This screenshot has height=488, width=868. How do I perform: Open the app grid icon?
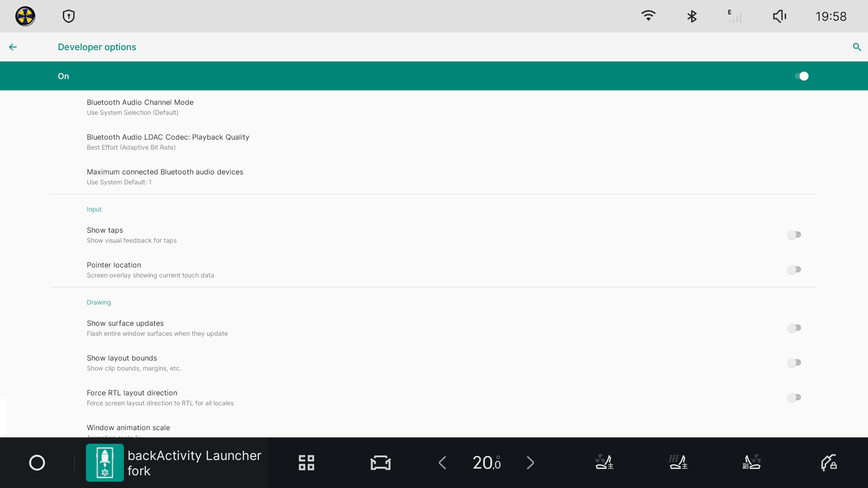(307, 463)
